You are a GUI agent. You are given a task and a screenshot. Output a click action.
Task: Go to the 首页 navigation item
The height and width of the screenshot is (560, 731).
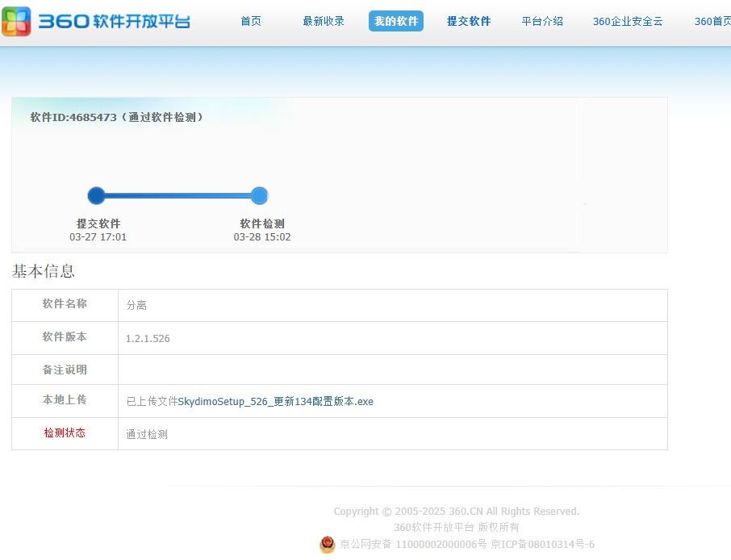[x=251, y=21]
